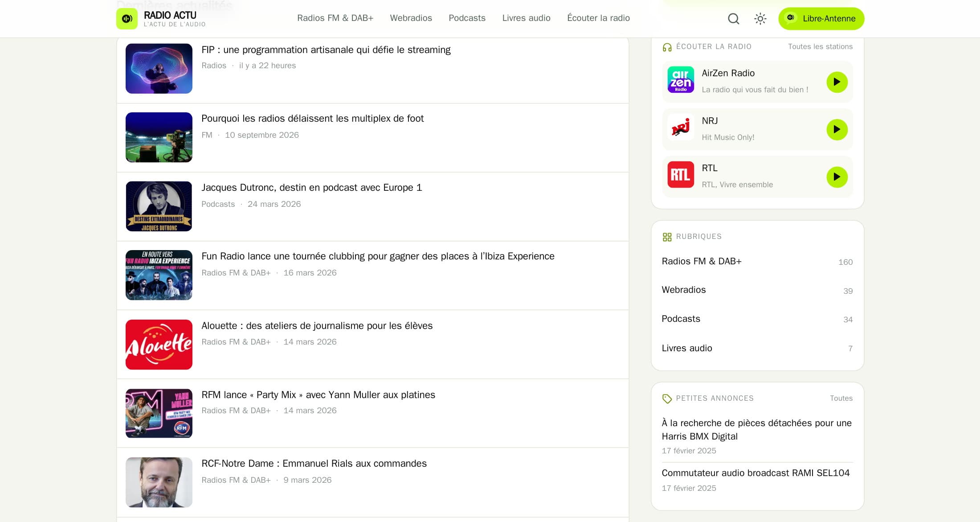
Task: Open the Écouter la radio menu item
Action: 598,18
